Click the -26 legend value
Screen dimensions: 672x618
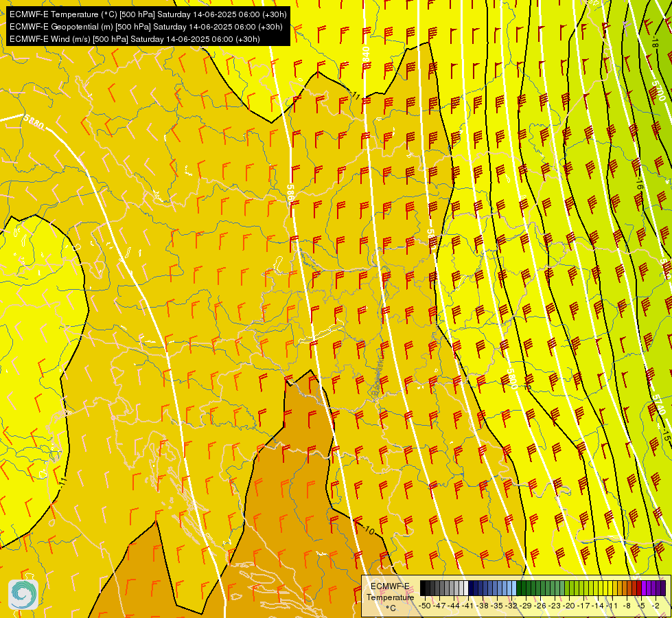[540, 606]
